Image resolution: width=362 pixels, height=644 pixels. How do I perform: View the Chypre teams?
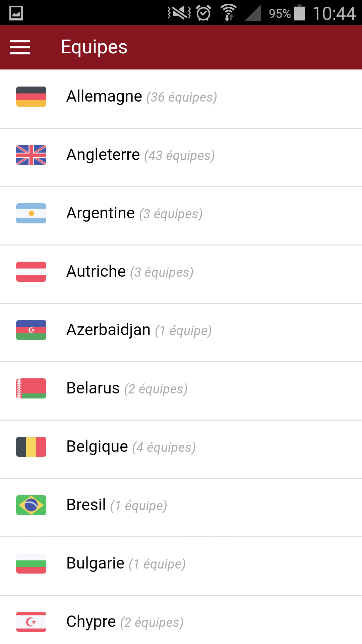(181, 620)
